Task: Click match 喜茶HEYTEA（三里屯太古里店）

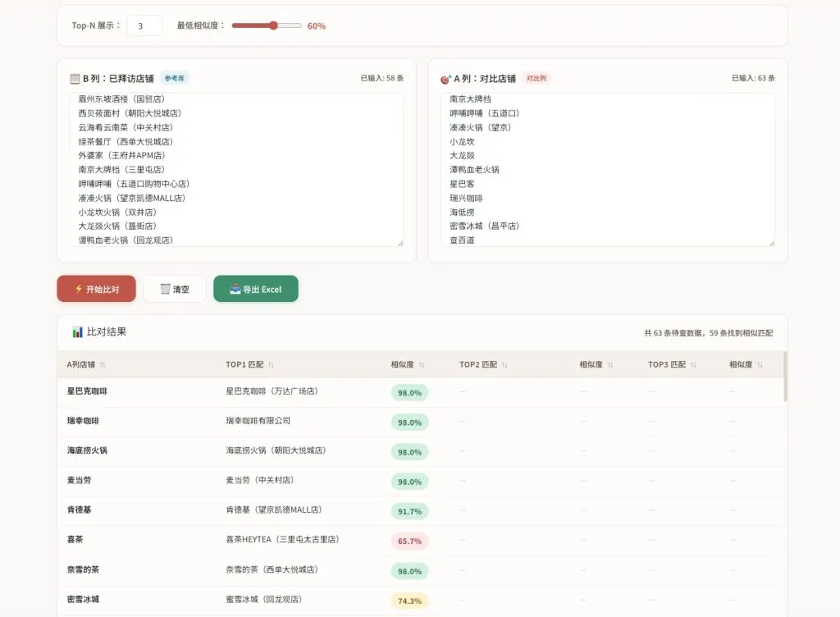Action: 282,539
